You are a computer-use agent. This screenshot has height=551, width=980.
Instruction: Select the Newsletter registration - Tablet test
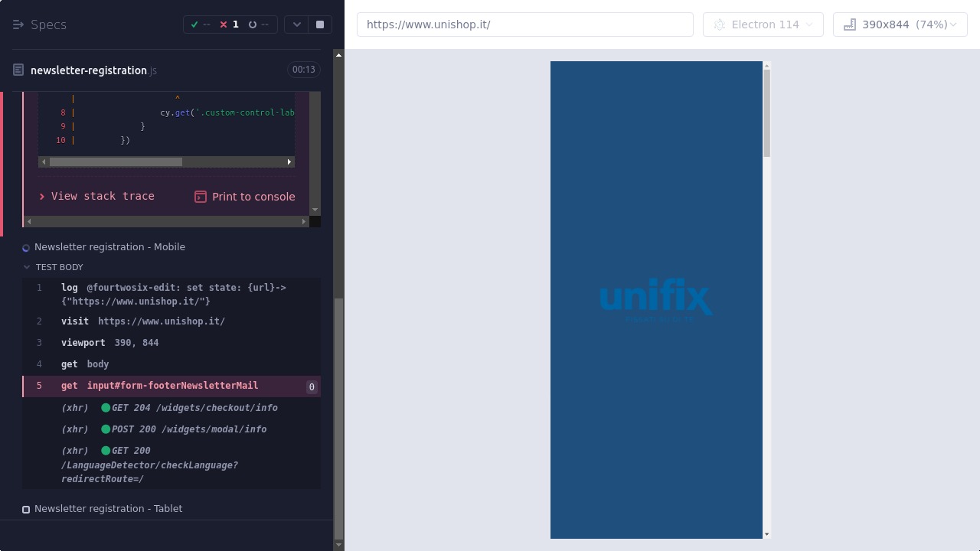point(108,509)
